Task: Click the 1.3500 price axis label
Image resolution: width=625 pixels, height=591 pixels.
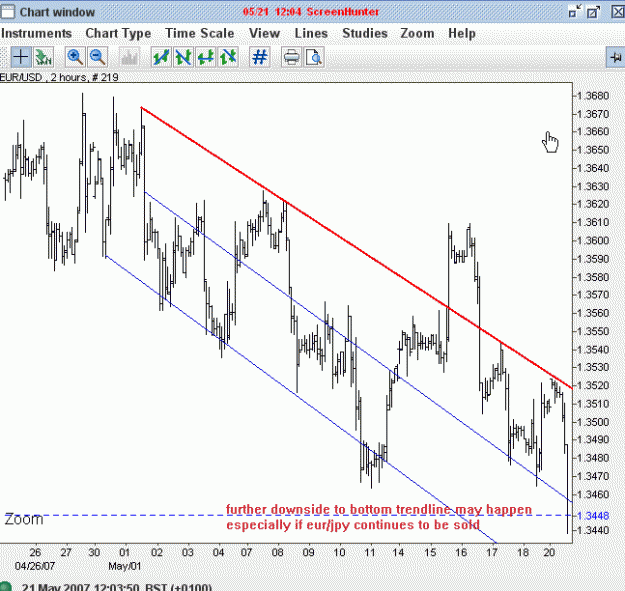Action: tap(593, 422)
